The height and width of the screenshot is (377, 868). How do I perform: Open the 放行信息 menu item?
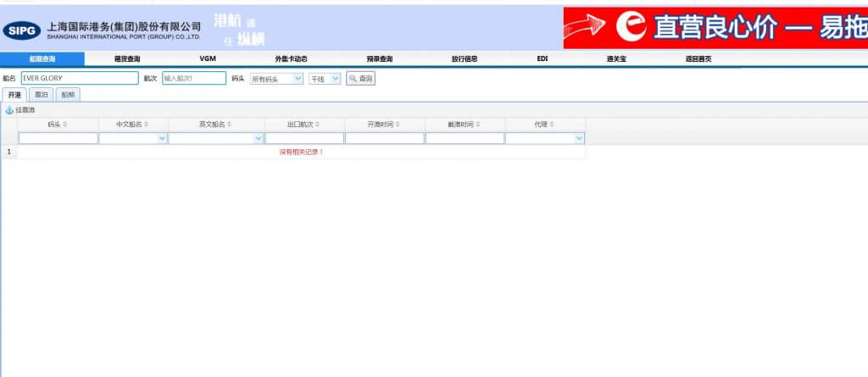point(464,58)
